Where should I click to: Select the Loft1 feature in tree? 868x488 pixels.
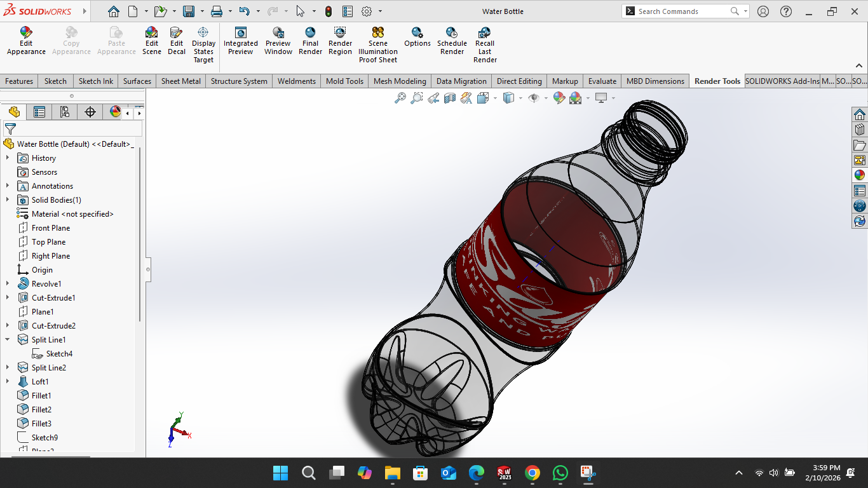tap(40, 382)
